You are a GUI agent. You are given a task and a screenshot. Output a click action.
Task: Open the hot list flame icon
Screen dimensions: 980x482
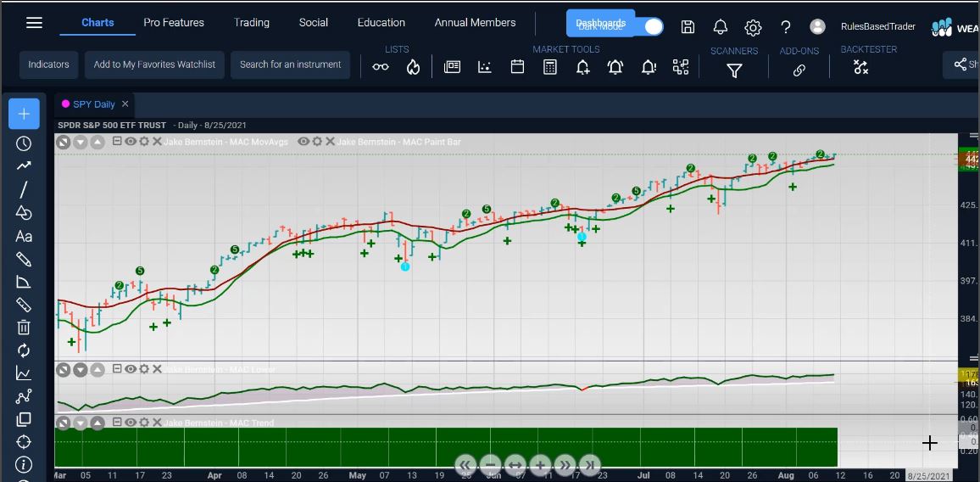click(413, 67)
